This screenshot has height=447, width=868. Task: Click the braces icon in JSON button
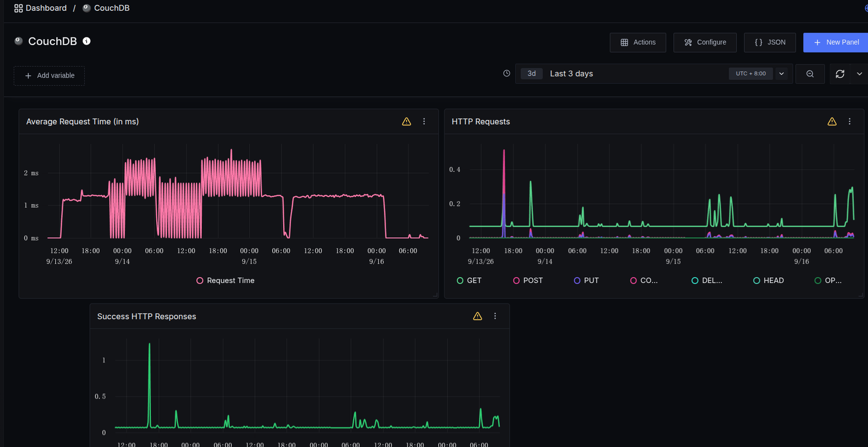[x=758, y=42]
